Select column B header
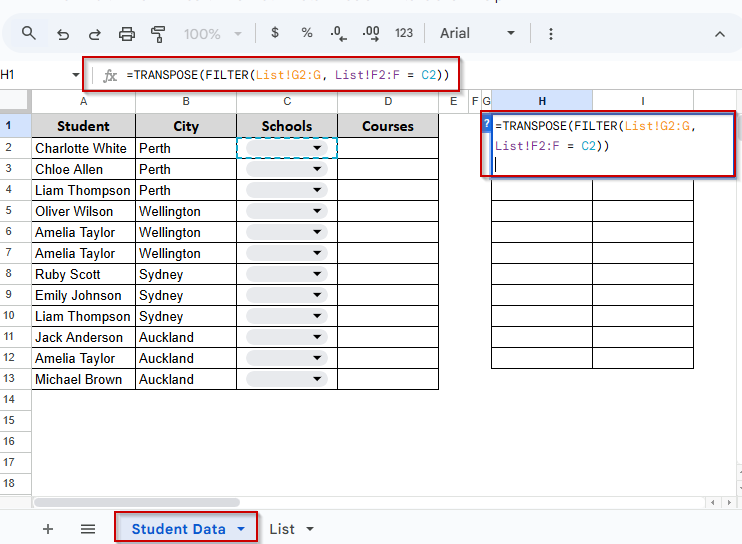 click(x=186, y=101)
